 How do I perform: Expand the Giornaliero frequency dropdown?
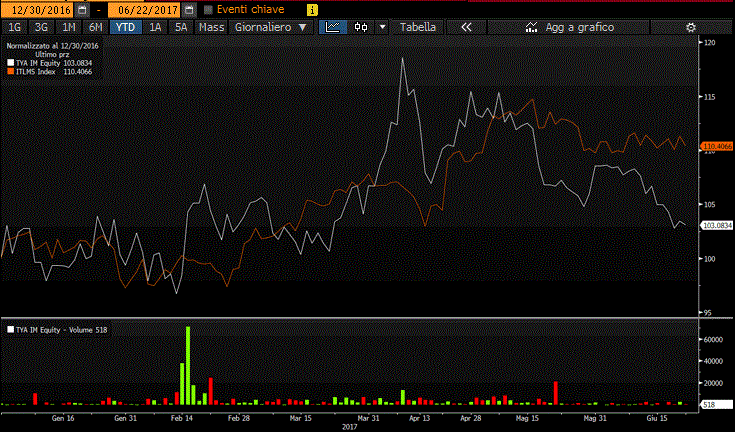point(270,27)
